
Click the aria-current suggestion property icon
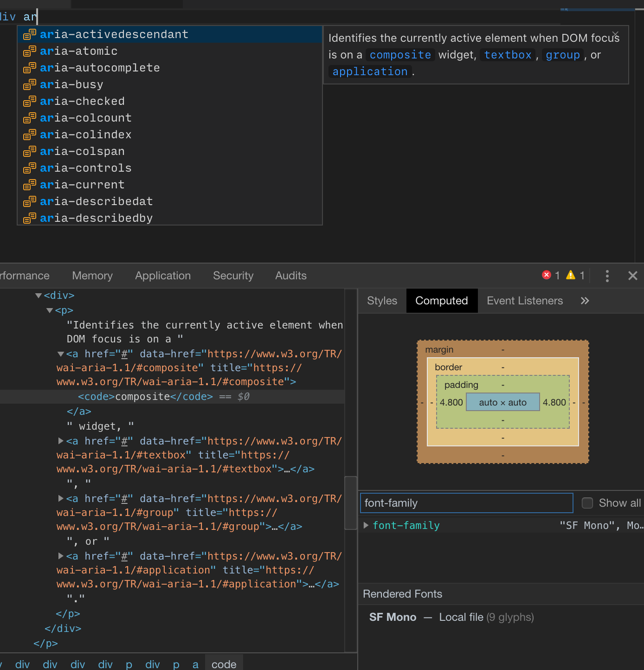[x=30, y=184]
